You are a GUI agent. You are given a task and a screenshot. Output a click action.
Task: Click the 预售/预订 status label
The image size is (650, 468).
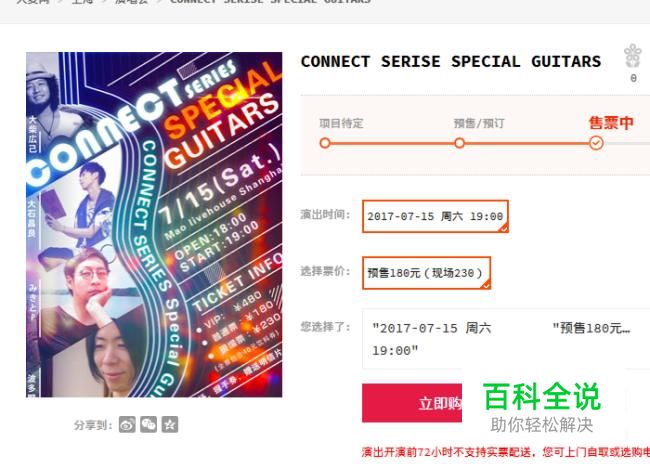pos(479,123)
